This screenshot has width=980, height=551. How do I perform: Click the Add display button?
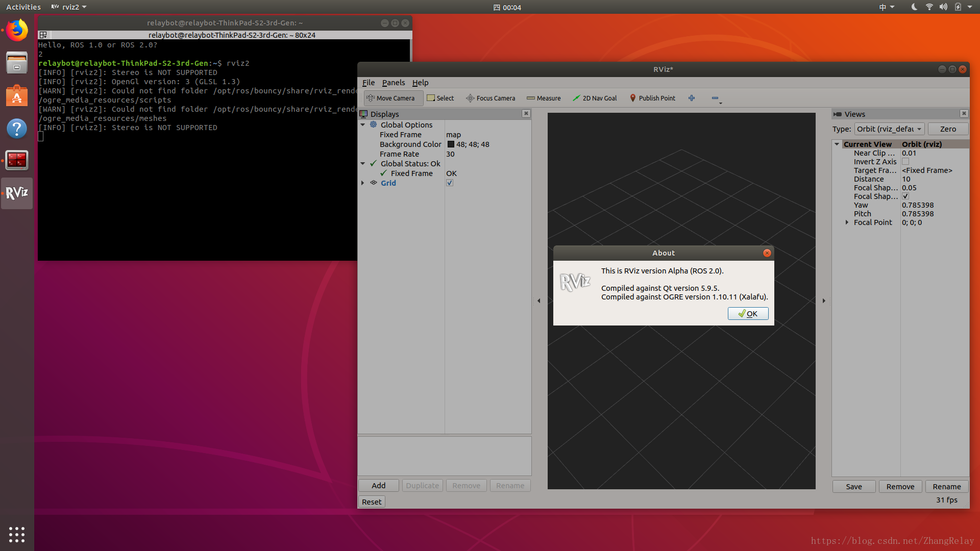[x=379, y=485]
